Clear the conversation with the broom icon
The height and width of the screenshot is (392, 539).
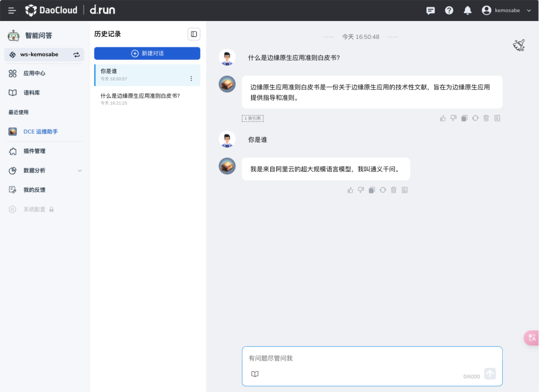[x=519, y=45]
